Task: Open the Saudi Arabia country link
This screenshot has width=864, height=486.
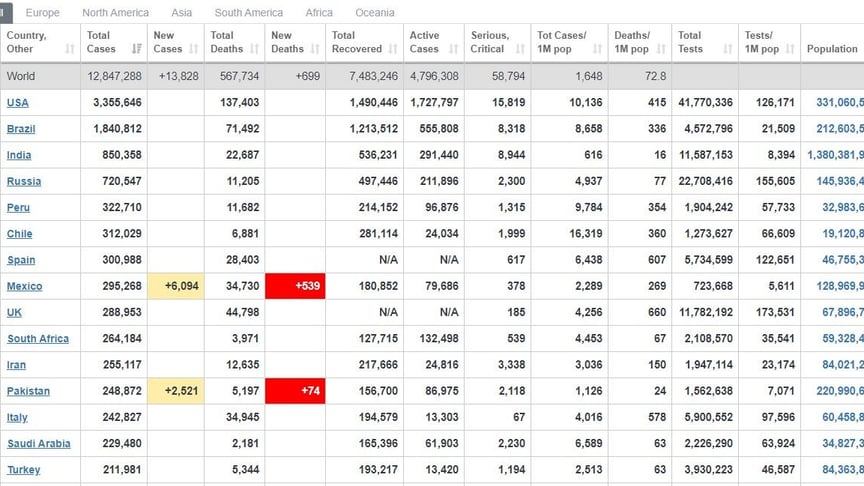Action: [x=39, y=444]
